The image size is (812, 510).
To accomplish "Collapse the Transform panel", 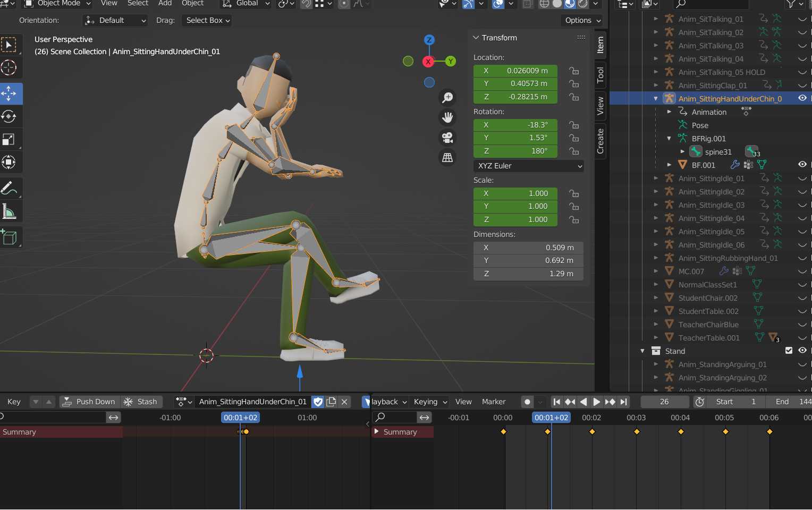I will (x=476, y=38).
